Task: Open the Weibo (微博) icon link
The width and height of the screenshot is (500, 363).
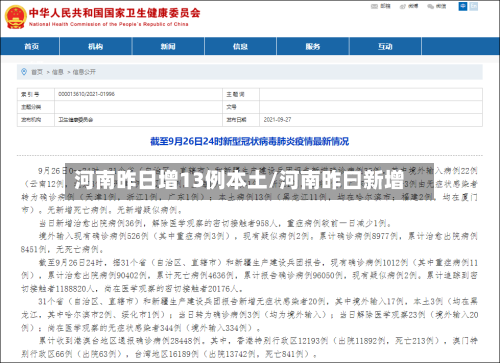Action: [x=409, y=6]
